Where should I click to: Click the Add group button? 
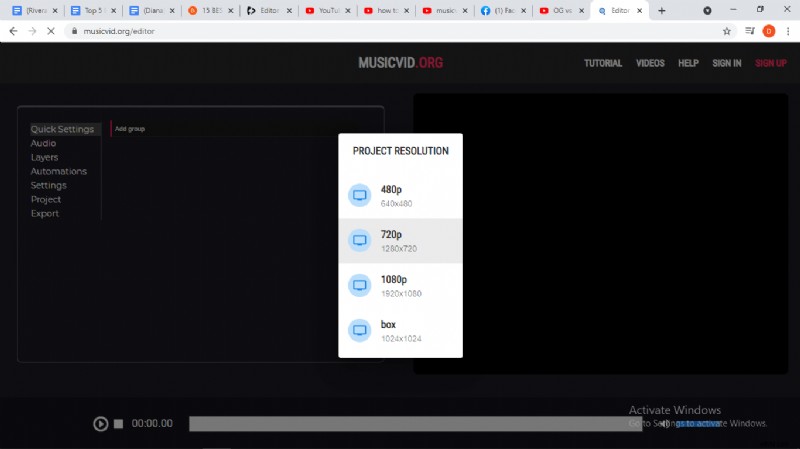(x=130, y=129)
